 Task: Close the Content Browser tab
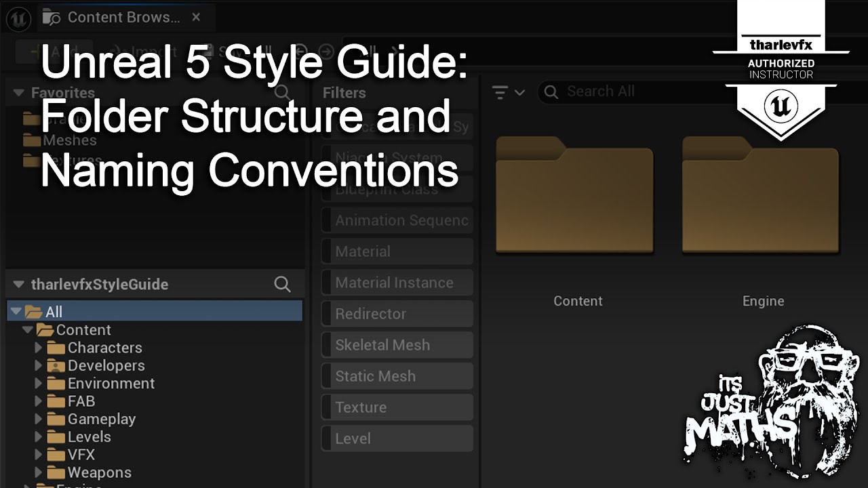(x=196, y=17)
